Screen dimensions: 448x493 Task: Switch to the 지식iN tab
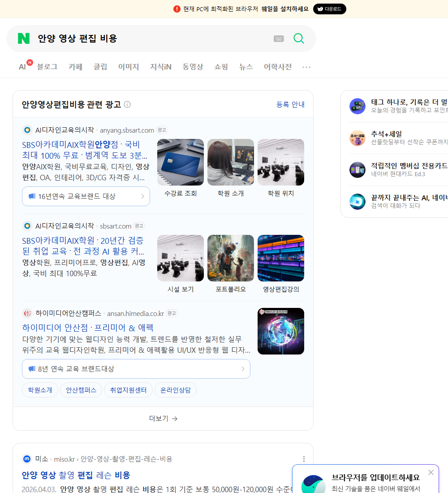[161, 67]
